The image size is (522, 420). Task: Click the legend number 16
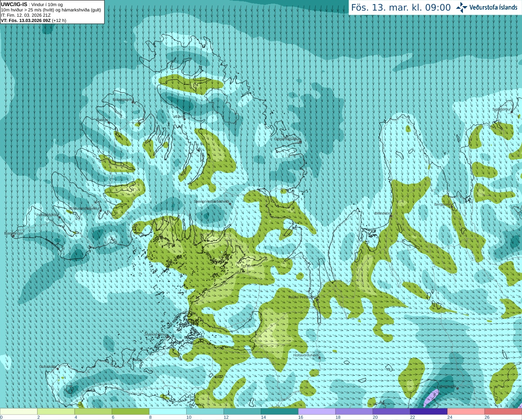click(301, 417)
